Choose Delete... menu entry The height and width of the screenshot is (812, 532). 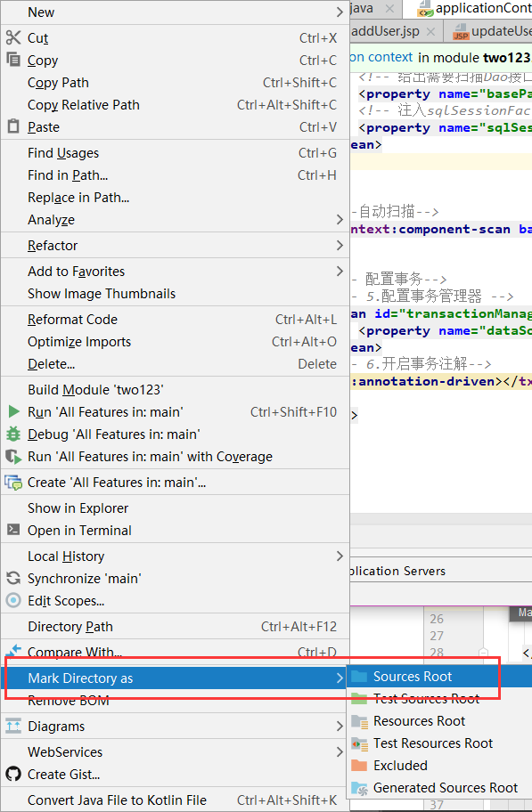(x=175, y=364)
